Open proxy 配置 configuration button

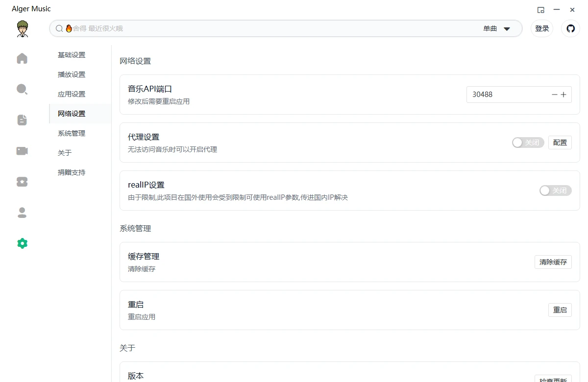coord(560,143)
